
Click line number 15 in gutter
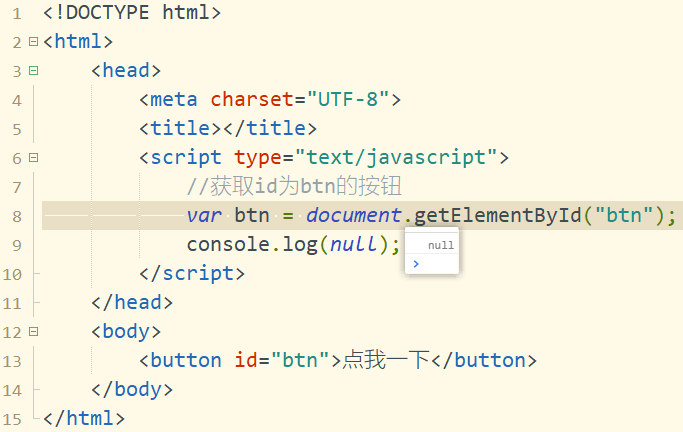tap(12, 420)
